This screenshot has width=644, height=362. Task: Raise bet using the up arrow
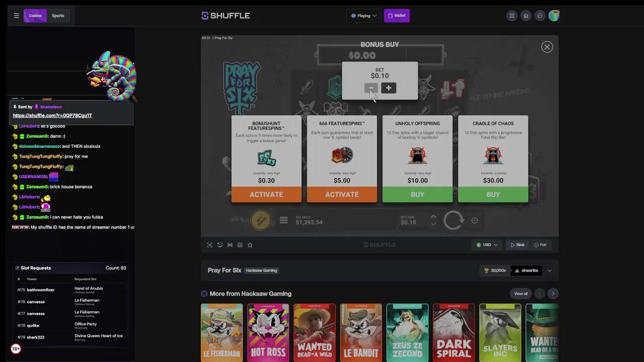click(433, 217)
